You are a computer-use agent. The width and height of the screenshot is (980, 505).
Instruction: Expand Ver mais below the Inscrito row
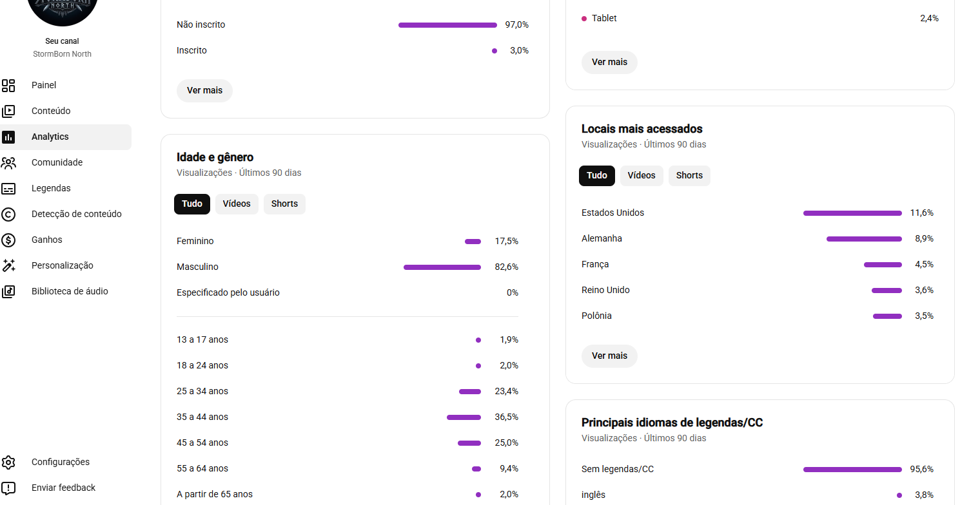[x=204, y=90]
